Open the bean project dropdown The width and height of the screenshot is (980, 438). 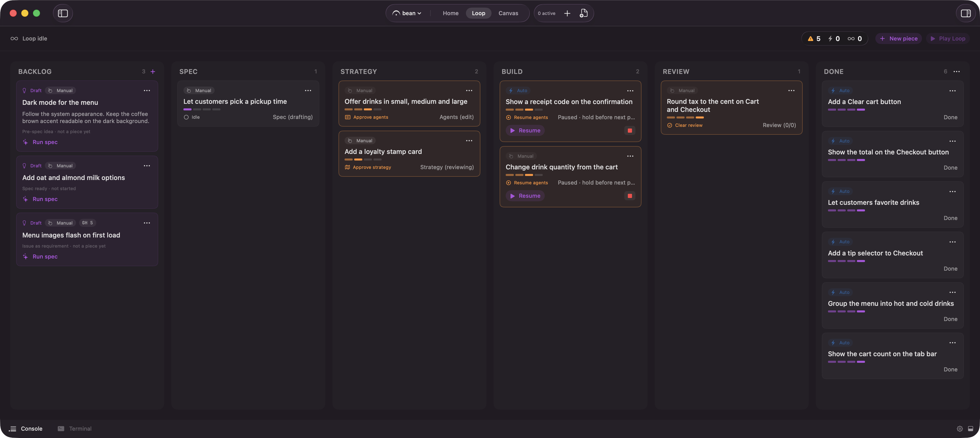(x=407, y=13)
